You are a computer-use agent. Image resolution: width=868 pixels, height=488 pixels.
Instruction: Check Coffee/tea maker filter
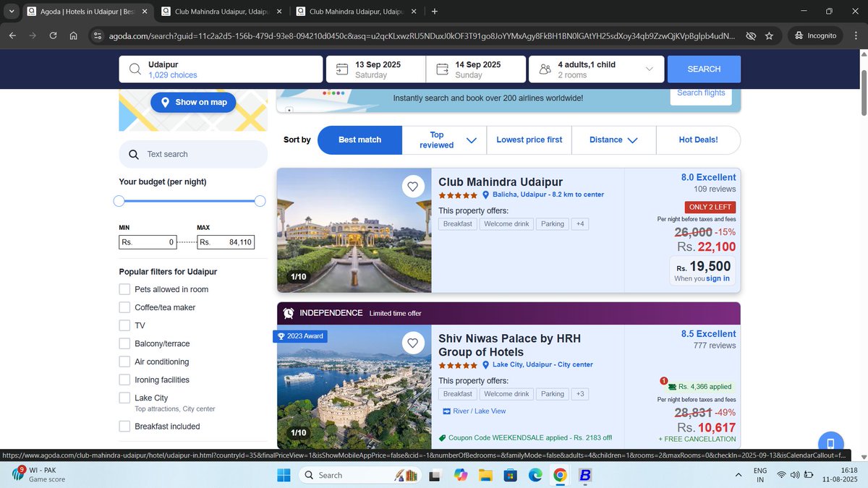tap(124, 307)
